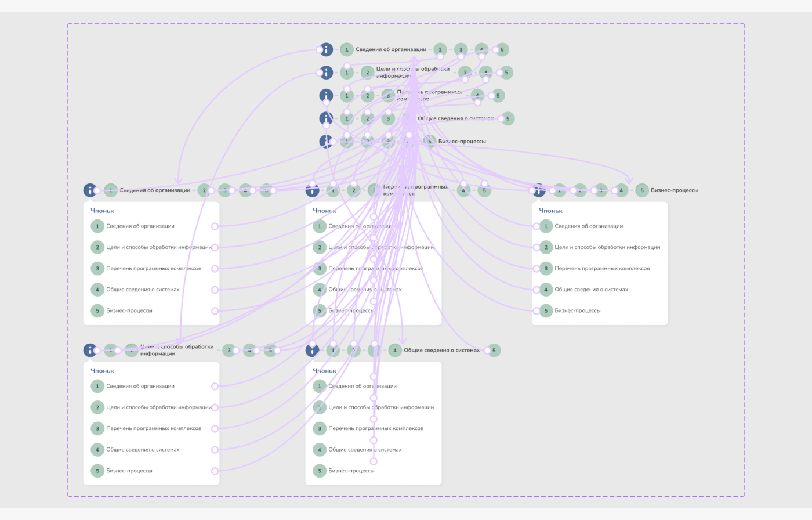This screenshot has width=812, height=520.
Task: Click number 5 circle in bottom-middle Чпоньк card
Action: pos(320,471)
